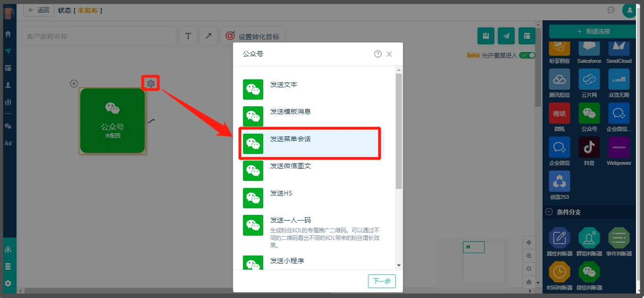Click the scroll-down arrow in dialog list

pyautogui.click(x=399, y=265)
